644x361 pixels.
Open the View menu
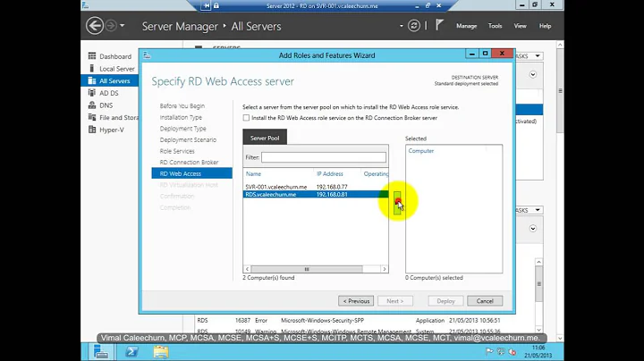pyautogui.click(x=520, y=26)
